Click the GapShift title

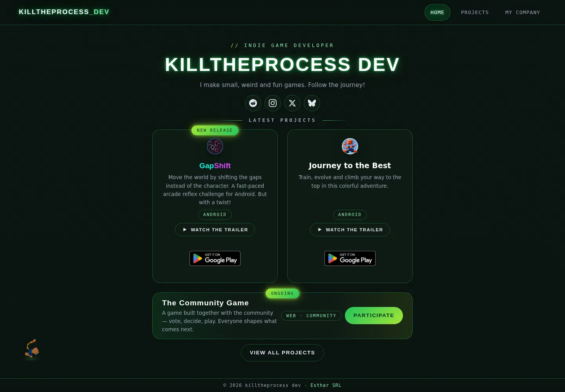pyautogui.click(x=215, y=166)
